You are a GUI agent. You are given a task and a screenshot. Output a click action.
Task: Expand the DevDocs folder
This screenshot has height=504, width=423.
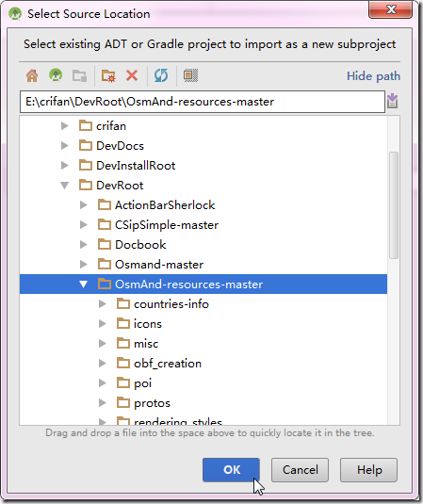point(65,146)
